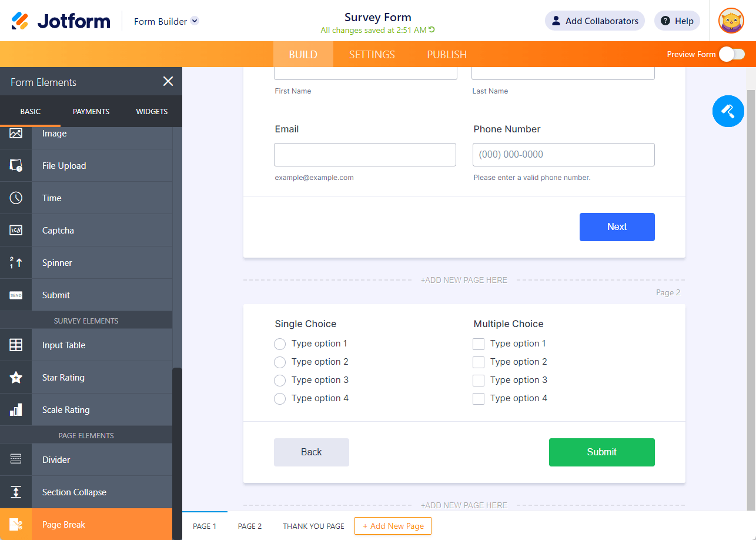
Task: Click +ADD NEW PAGE HERE above Page 2
Action: click(464, 280)
